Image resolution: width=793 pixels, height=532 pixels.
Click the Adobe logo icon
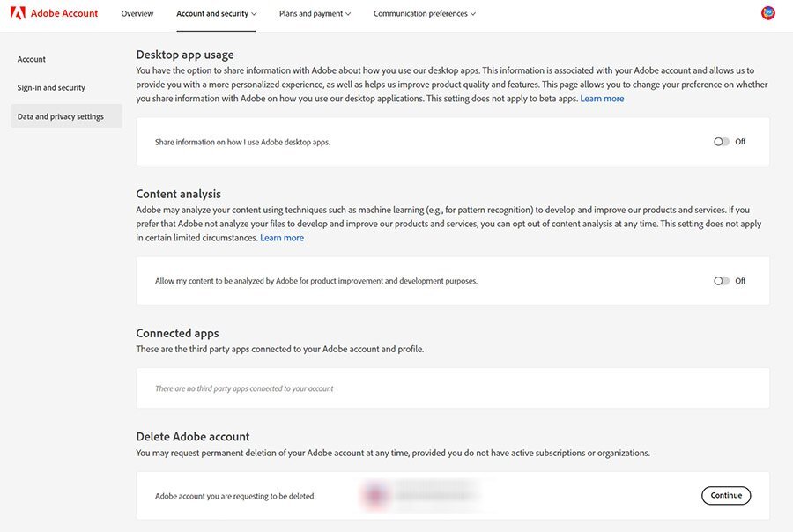[18, 13]
